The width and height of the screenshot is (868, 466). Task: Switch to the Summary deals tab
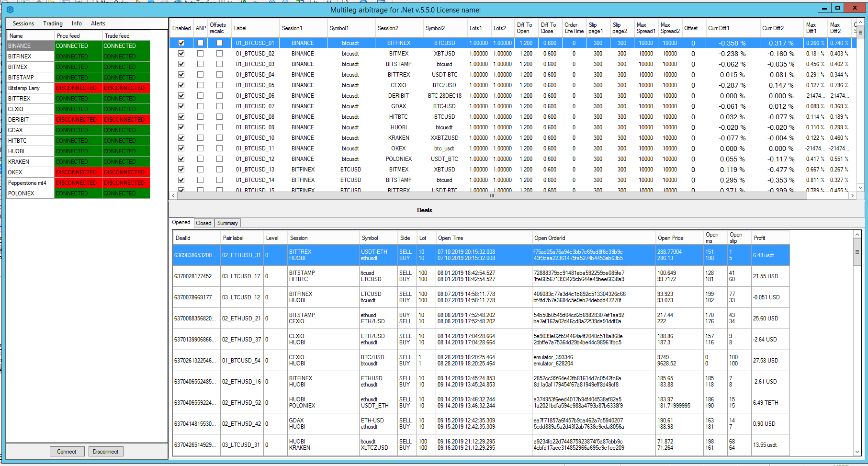coord(227,223)
